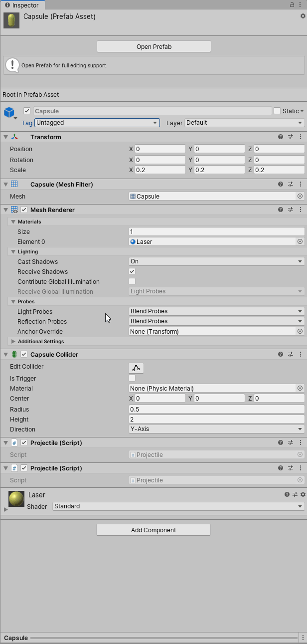Open the Inspector tab three-dot menu
Image resolution: width=307 pixels, height=644 pixels.
click(301, 4)
